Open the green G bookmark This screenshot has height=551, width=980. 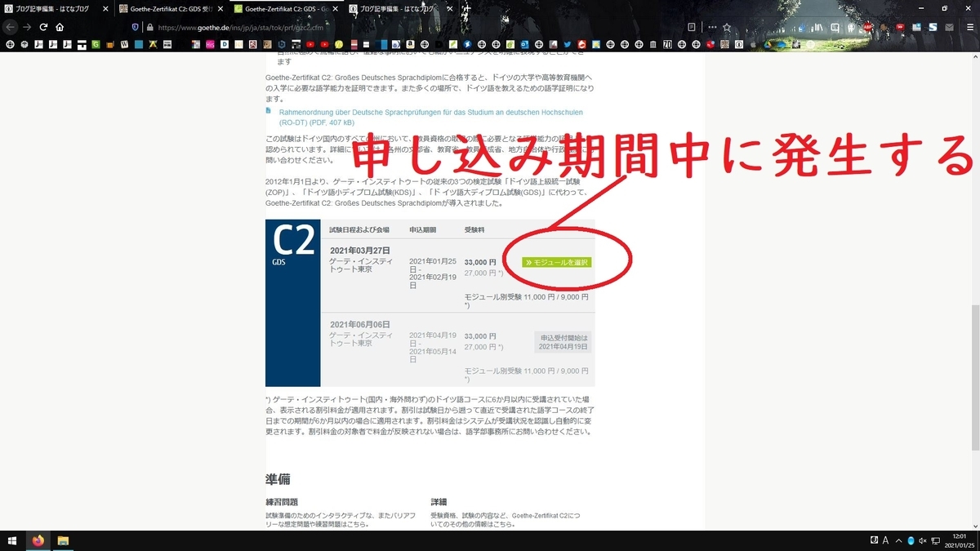(96, 44)
